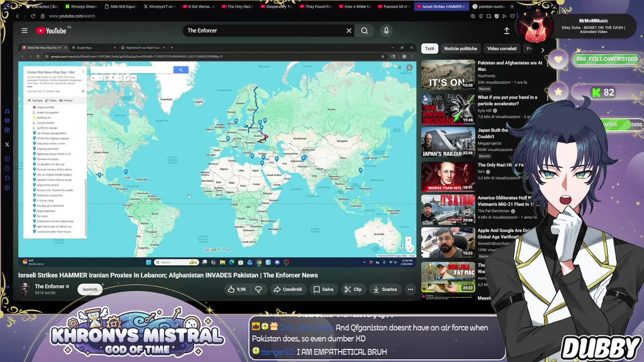Subscribe with the Iscriviti button
The width and height of the screenshot is (644, 362).
[90, 290]
